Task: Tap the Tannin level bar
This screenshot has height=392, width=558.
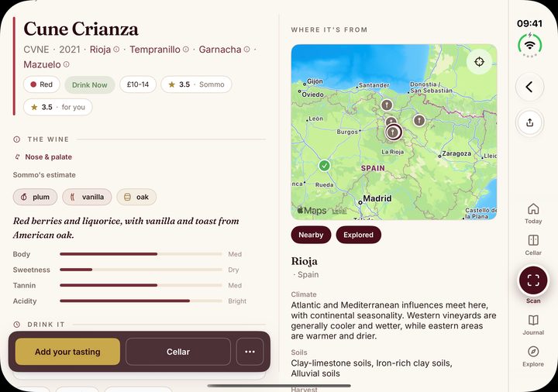Action: pos(141,285)
